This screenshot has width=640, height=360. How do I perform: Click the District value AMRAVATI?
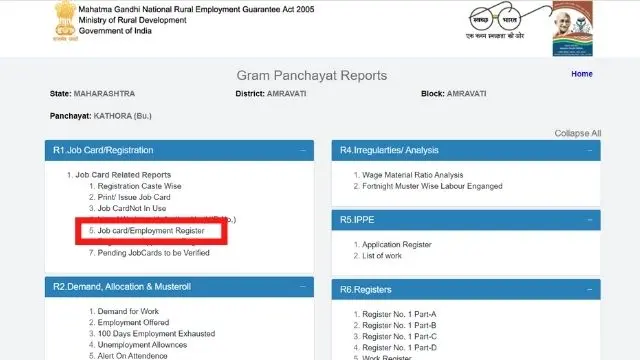tap(286, 93)
